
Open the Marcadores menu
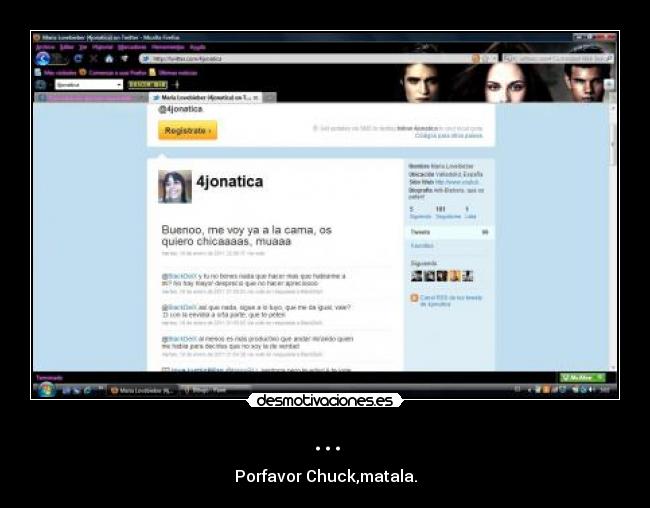(x=132, y=47)
